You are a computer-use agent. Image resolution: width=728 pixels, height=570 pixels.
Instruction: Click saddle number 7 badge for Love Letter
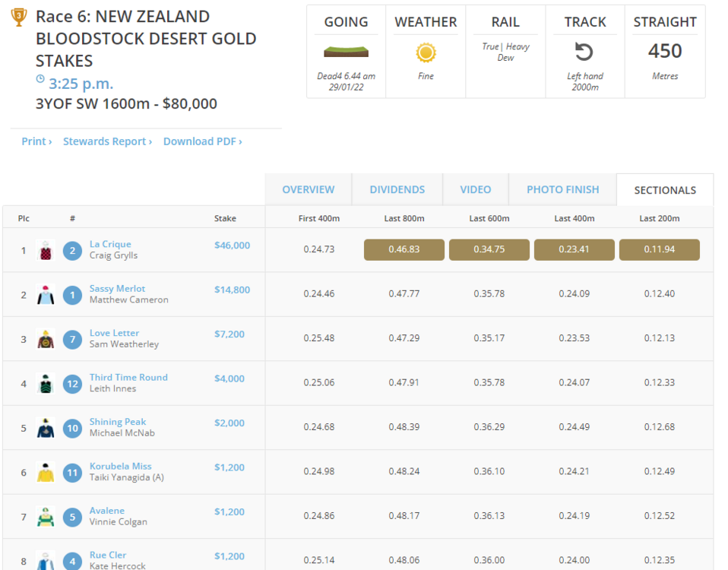pos(72,339)
